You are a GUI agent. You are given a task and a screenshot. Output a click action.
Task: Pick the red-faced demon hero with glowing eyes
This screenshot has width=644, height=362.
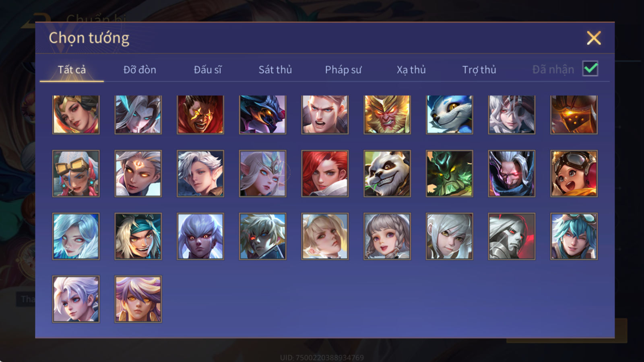pos(200,115)
